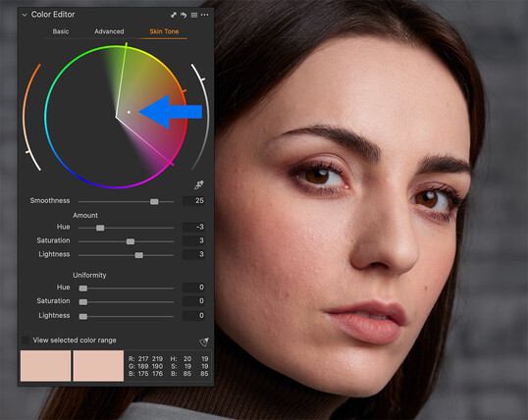Open the presets list icon

194,15
